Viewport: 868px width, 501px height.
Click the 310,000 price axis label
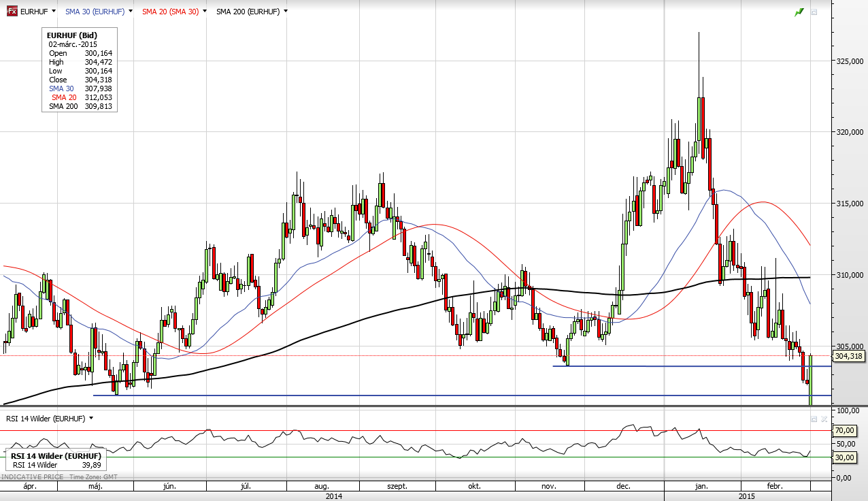point(850,275)
